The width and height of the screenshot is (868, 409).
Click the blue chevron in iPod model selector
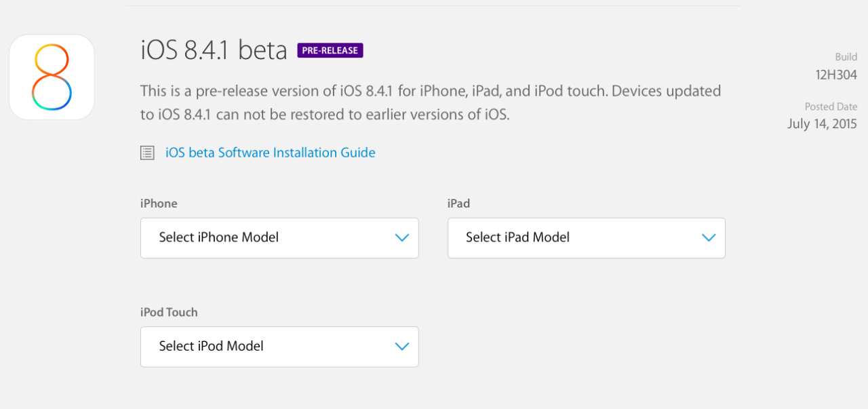click(402, 347)
